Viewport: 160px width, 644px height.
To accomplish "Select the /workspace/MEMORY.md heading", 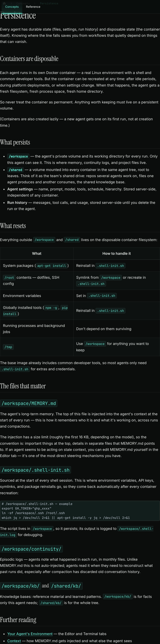I will tap(29, 403).
